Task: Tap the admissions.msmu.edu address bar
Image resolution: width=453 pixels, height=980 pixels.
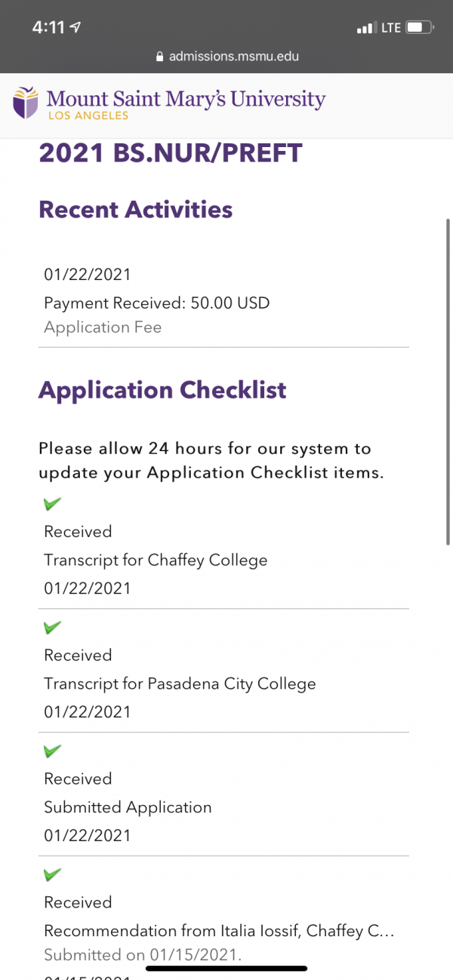Action: point(226,57)
